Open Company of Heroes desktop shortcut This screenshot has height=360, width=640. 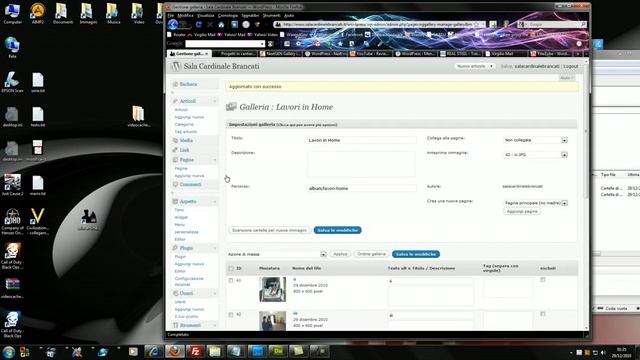coord(12,221)
